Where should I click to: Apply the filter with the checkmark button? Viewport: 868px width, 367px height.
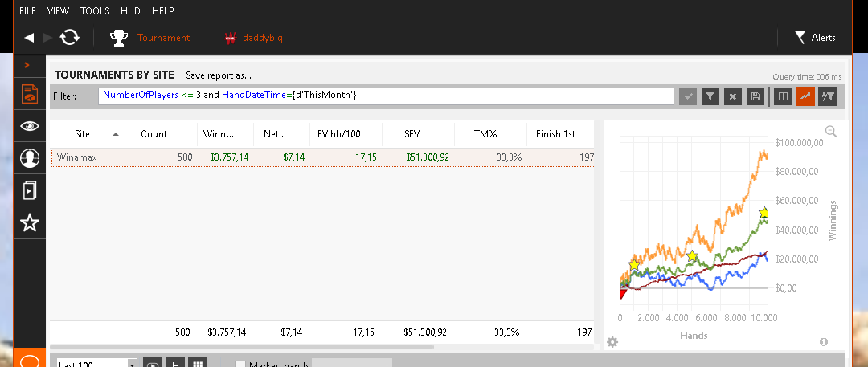688,96
